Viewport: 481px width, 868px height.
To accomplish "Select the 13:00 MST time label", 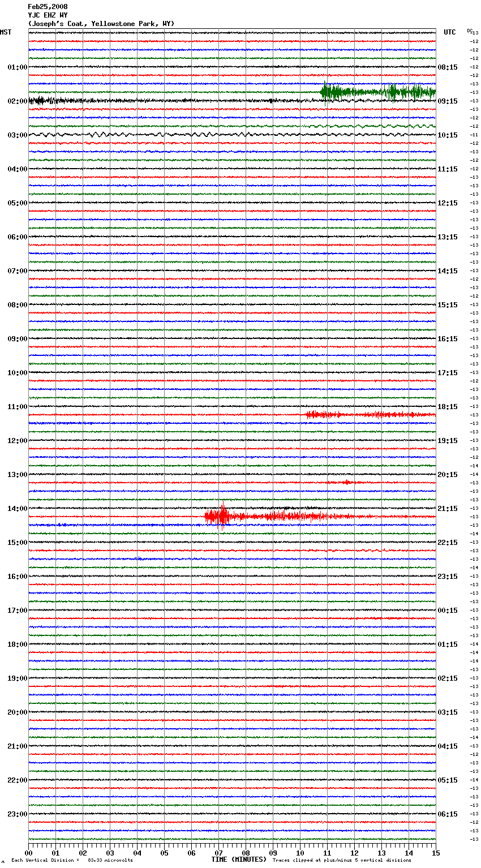I will [x=18, y=475].
